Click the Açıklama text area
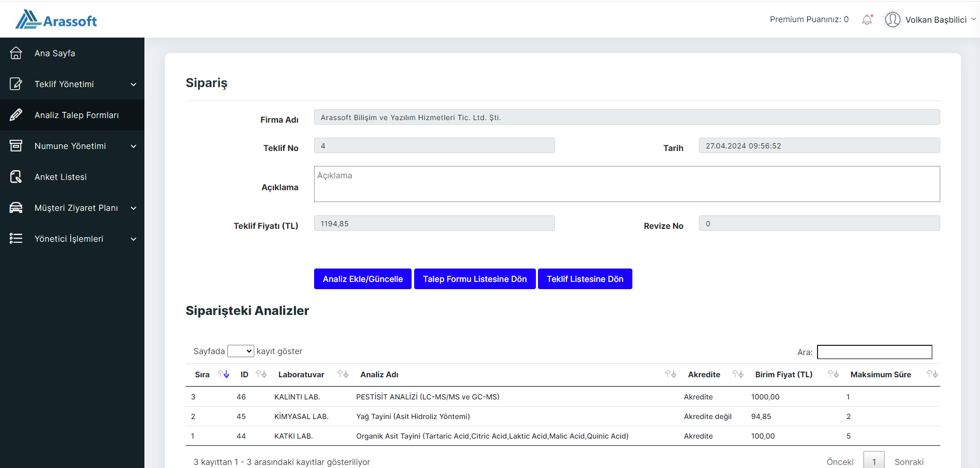This screenshot has width=980, height=468. click(627, 184)
